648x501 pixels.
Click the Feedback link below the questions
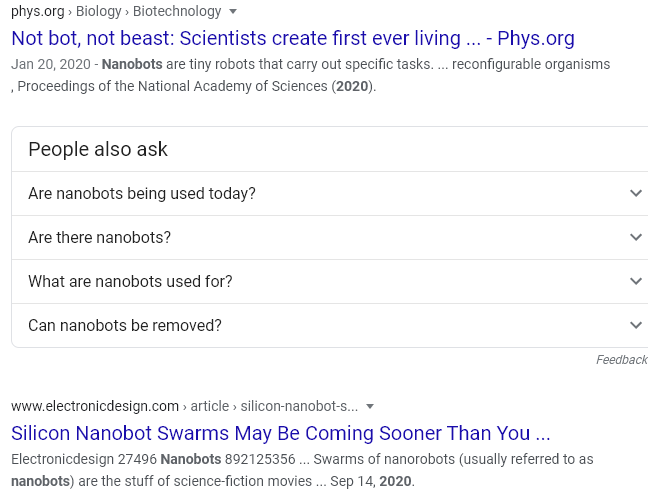pyautogui.click(x=621, y=360)
